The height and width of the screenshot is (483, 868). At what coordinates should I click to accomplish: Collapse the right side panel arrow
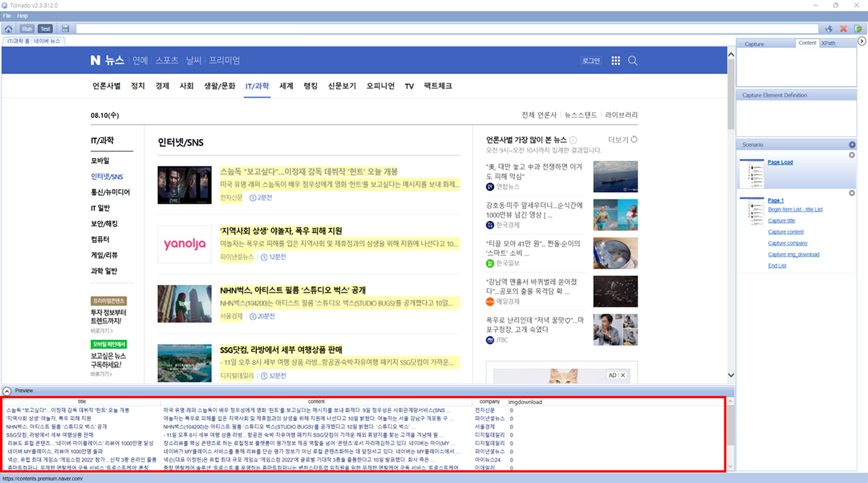pos(862,41)
